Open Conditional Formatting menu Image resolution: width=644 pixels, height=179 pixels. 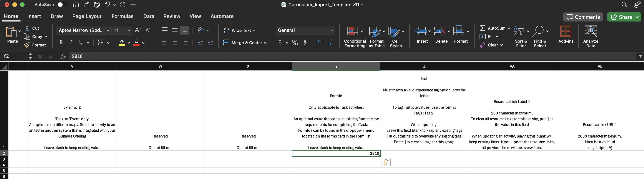click(354, 36)
